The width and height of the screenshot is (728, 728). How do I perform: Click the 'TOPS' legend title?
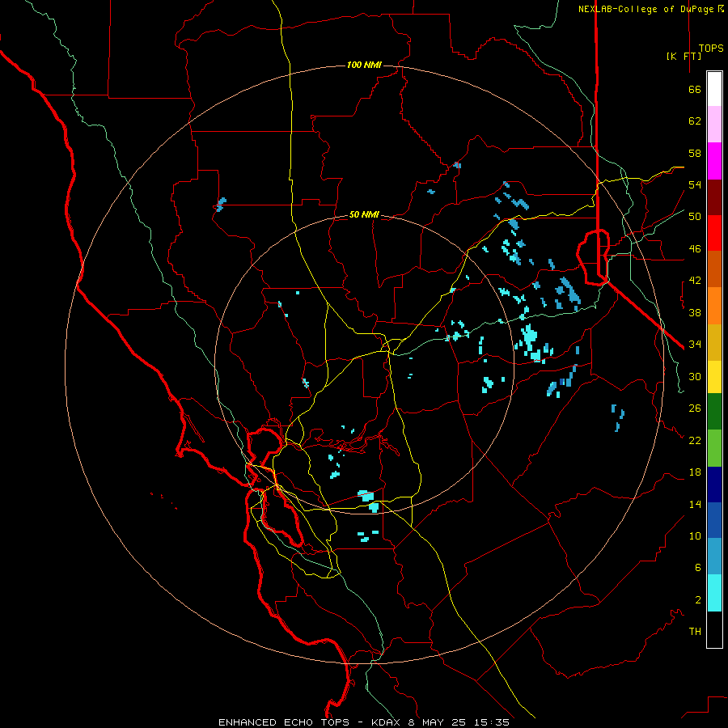(711, 48)
